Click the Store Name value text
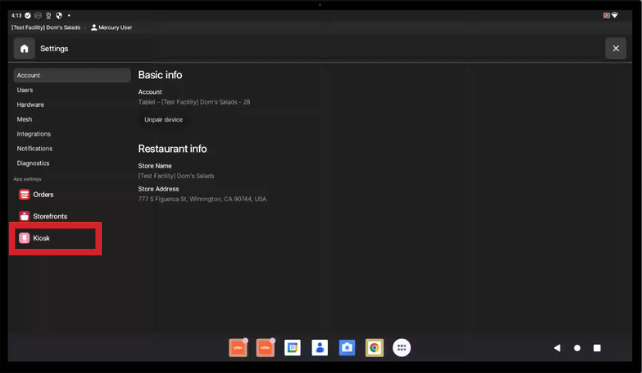The height and width of the screenshot is (373, 642). pyautogui.click(x=176, y=176)
